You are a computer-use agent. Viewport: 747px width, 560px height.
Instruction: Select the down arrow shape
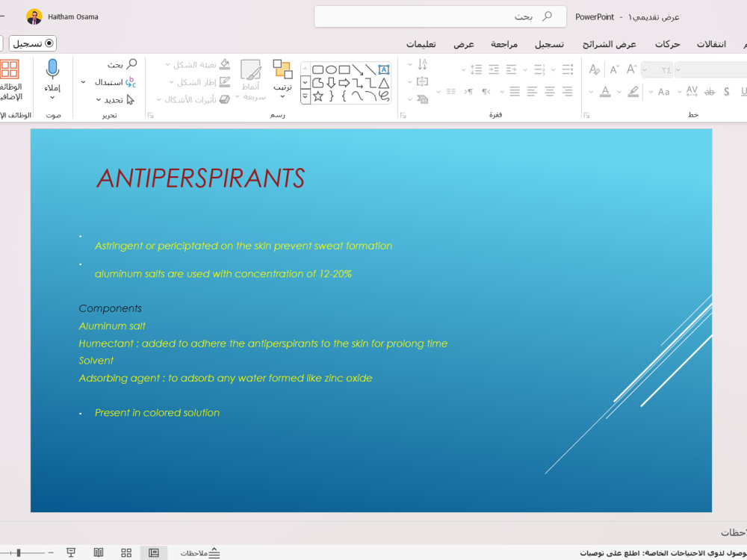tap(331, 83)
